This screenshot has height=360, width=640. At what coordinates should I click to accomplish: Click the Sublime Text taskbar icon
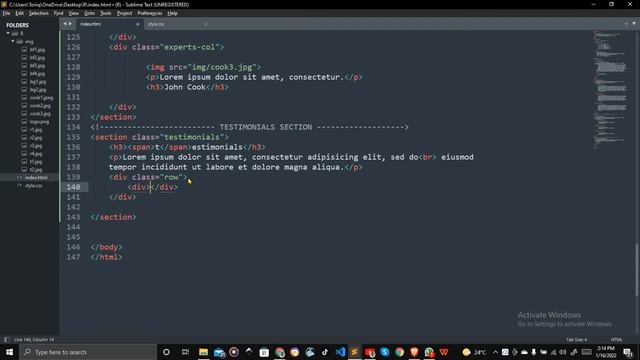[355, 352]
